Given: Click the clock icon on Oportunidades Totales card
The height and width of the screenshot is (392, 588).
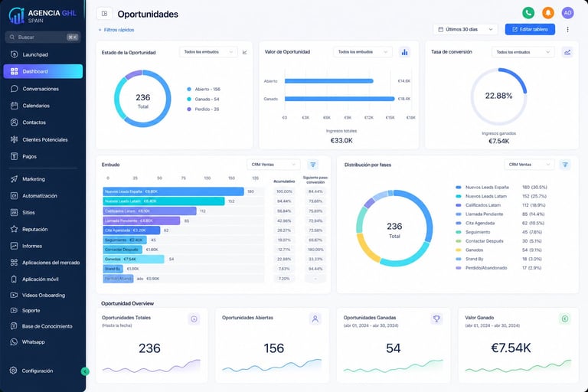Looking at the screenshot, I should tap(194, 318).
